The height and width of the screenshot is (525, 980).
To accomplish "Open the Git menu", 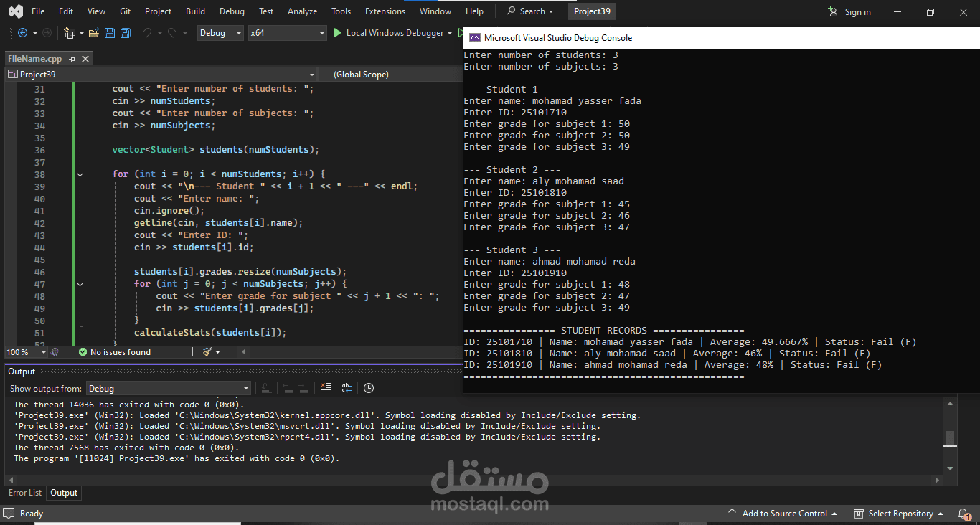I will point(126,11).
